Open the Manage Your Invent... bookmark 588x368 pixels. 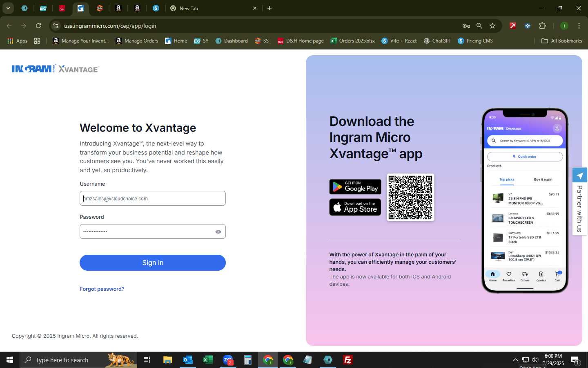(81, 41)
